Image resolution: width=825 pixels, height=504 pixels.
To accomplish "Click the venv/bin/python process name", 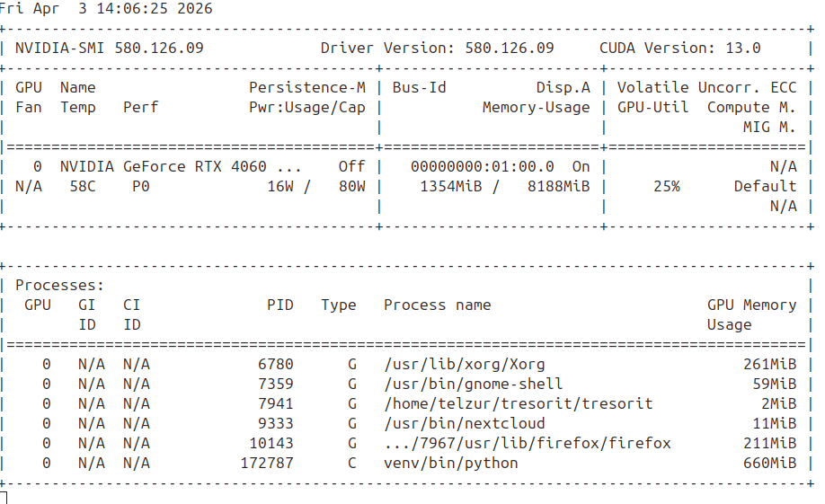I will pos(451,463).
